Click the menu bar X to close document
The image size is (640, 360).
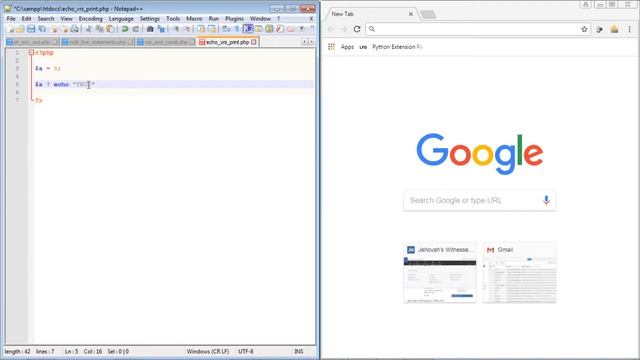pyautogui.click(x=311, y=19)
